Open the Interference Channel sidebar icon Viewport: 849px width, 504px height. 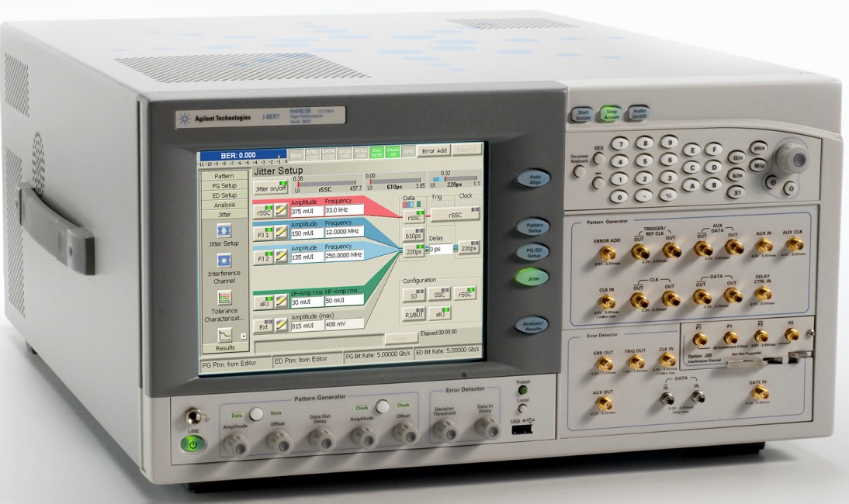(224, 259)
